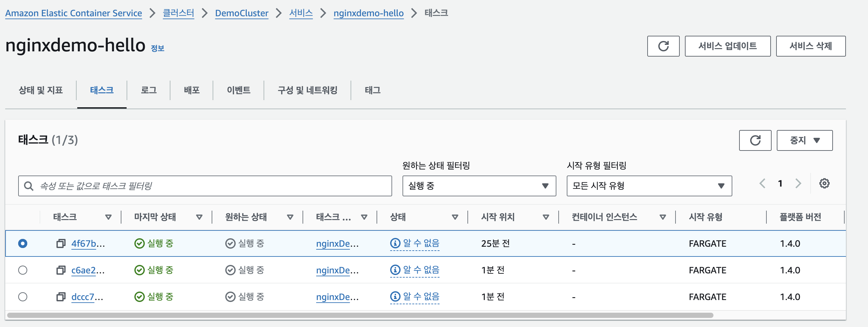
Task: Copy task ID c6ae2 with copy icon
Action: pyautogui.click(x=61, y=270)
